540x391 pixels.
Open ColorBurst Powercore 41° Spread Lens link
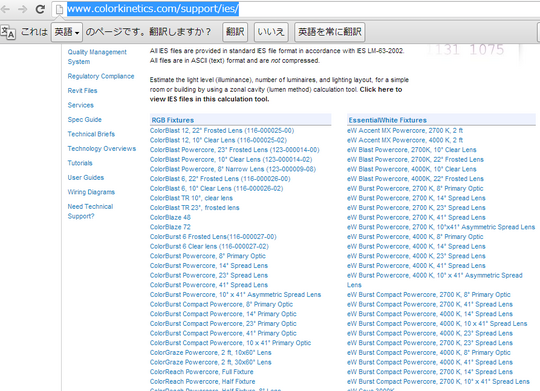(x=209, y=285)
